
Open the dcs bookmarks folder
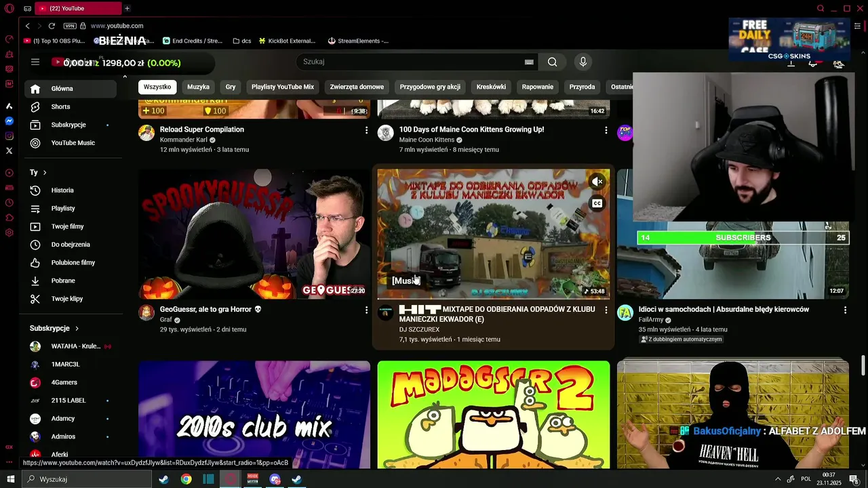(x=241, y=41)
